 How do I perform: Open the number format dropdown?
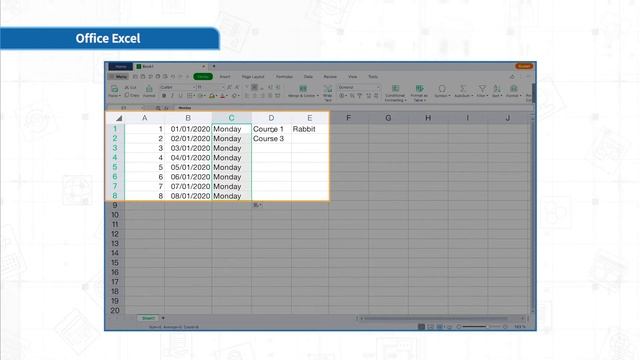tap(359, 87)
